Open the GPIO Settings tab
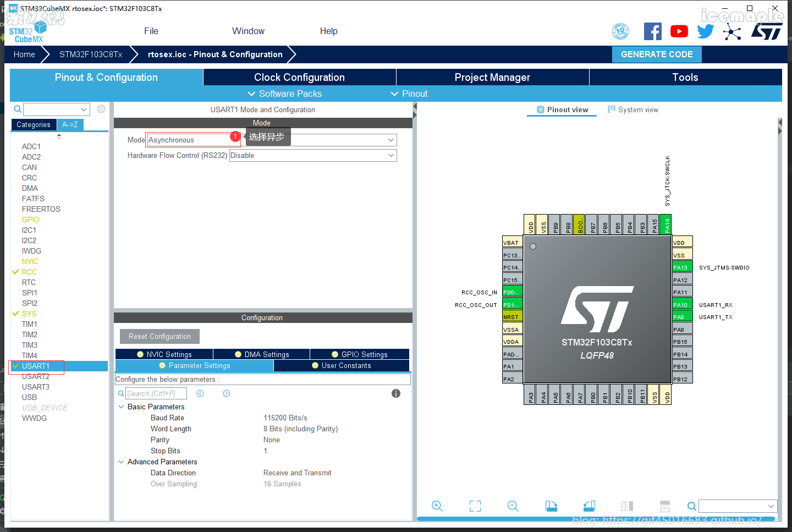The height and width of the screenshot is (532, 792). (x=360, y=354)
